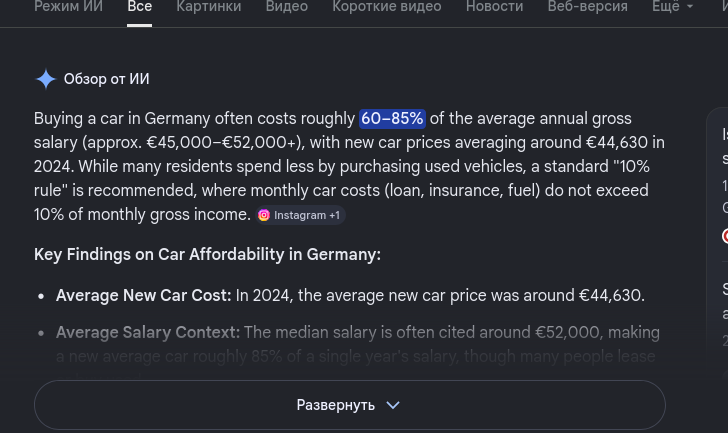Screen dimensions: 728x433
Task: Expand the overview with Развернуть button
Action: click(350, 405)
